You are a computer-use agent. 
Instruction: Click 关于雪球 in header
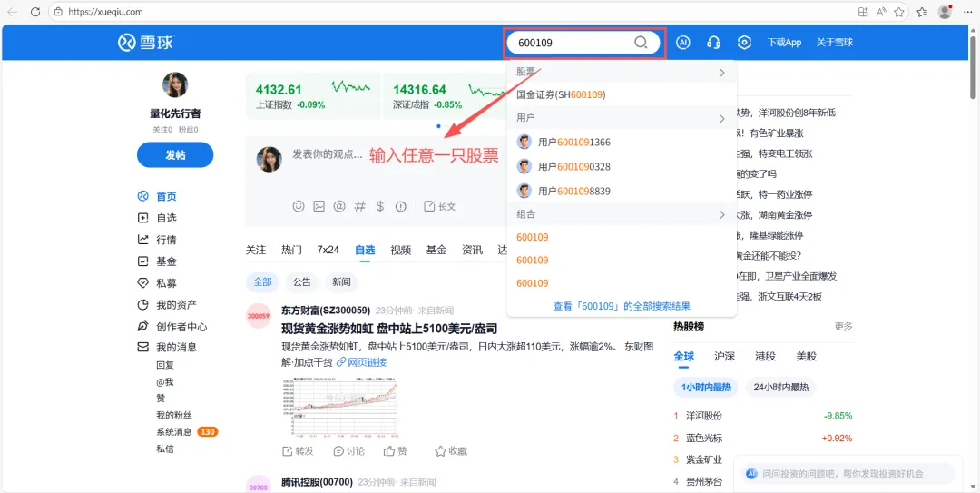pos(835,43)
